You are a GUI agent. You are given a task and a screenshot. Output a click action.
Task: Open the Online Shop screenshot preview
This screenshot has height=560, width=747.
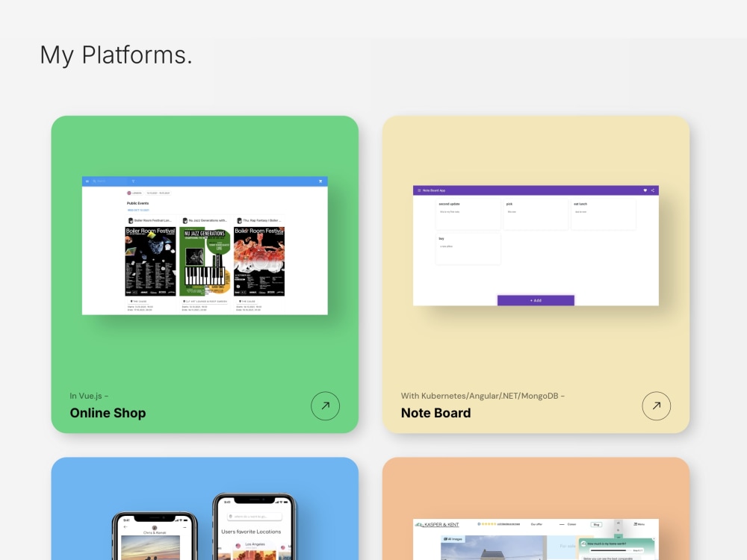[205, 245]
